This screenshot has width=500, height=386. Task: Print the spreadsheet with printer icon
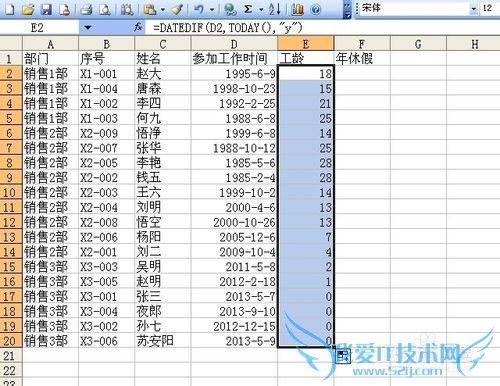tap(86, 9)
